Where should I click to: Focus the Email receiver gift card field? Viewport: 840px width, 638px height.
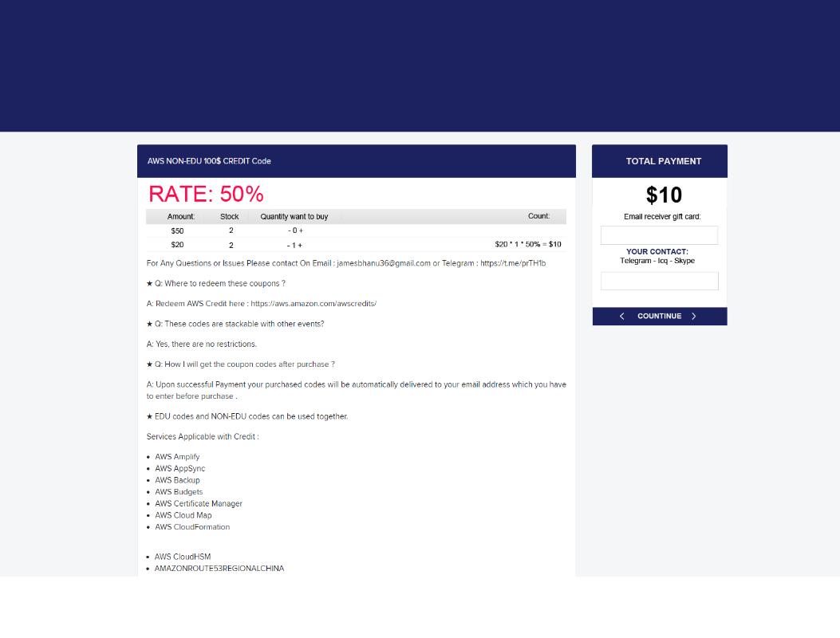[659, 235]
